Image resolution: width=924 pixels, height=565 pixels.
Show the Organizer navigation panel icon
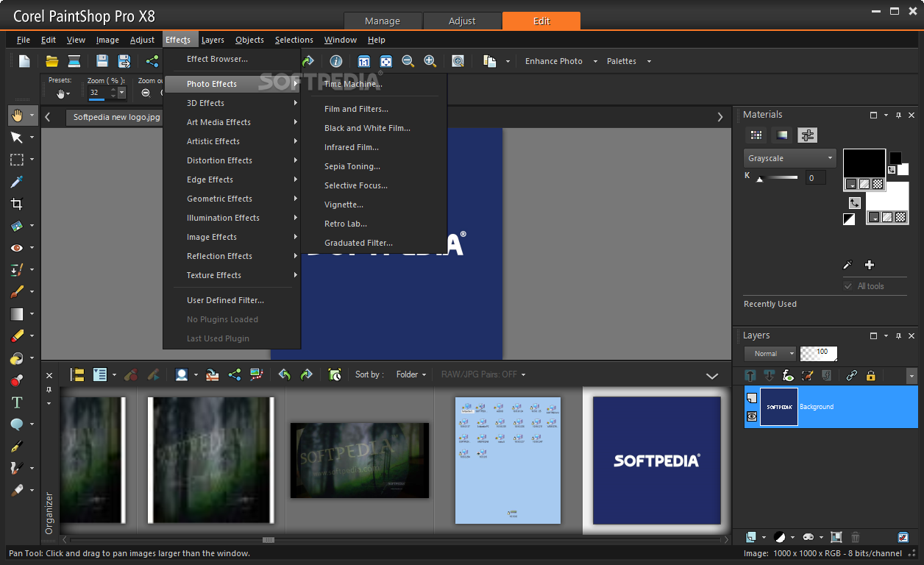coord(77,374)
